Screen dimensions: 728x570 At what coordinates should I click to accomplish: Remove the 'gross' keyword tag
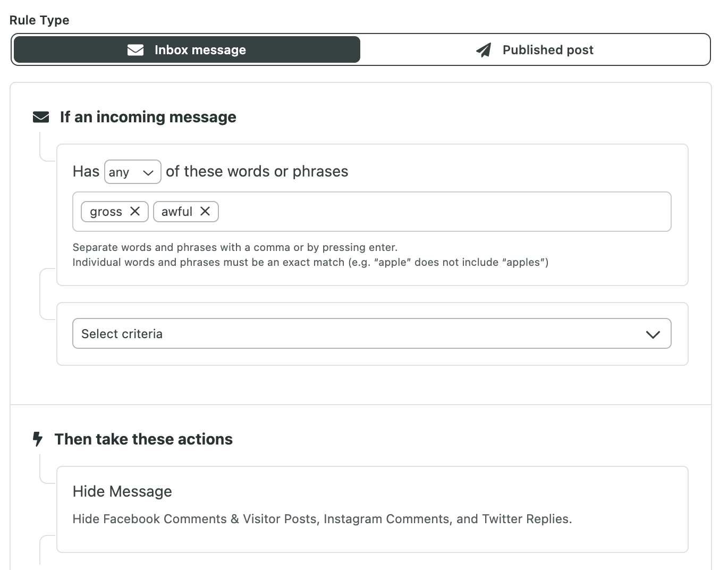(x=135, y=211)
